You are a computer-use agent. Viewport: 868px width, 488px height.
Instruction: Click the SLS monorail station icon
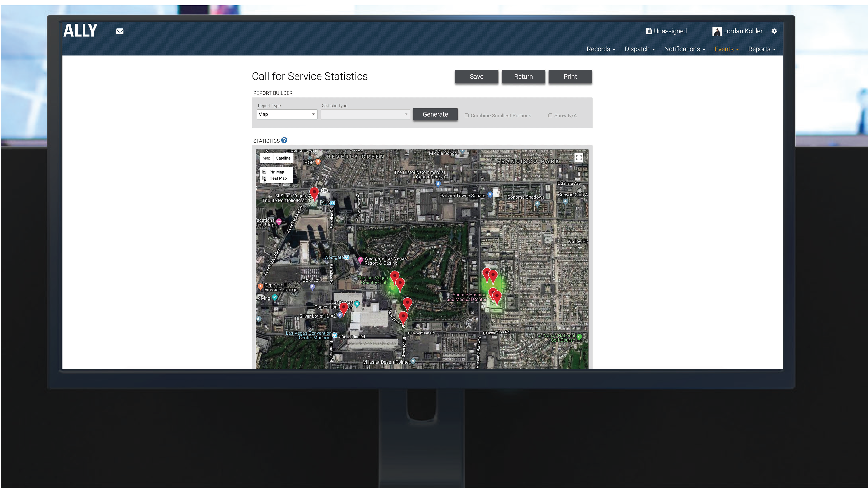(333, 203)
